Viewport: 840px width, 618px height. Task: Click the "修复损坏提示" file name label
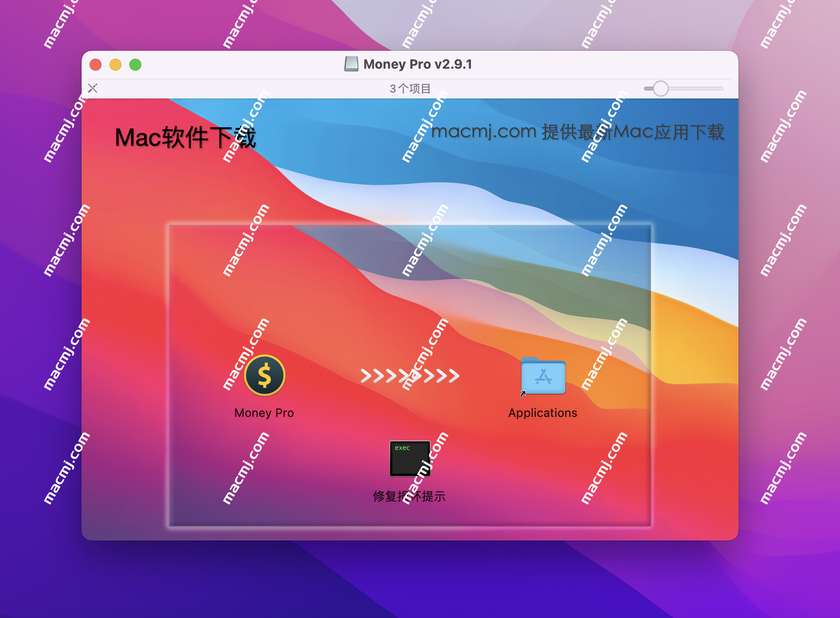point(410,496)
